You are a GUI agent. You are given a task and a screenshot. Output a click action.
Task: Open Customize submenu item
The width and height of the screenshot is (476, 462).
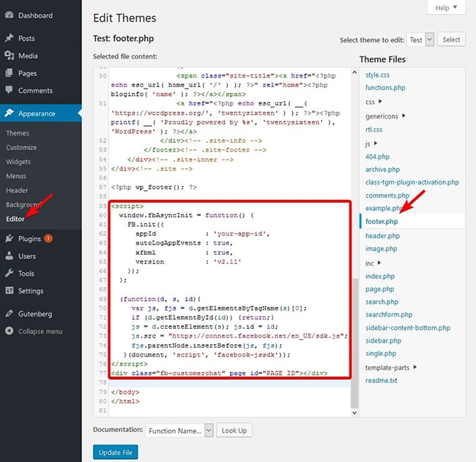click(21, 147)
